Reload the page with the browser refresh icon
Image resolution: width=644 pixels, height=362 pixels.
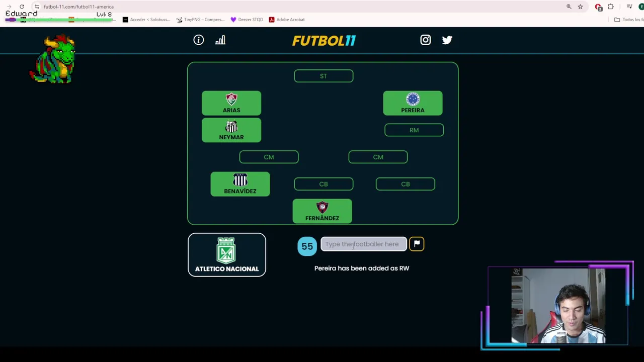click(x=22, y=7)
